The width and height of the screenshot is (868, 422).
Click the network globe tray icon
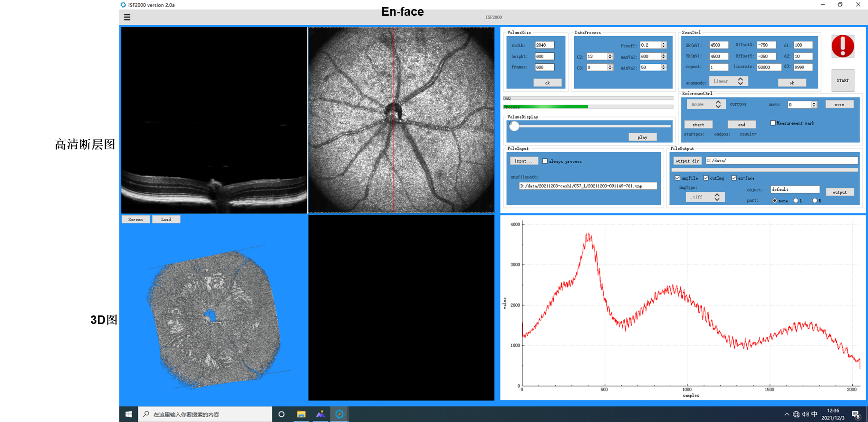click(796, 414)
